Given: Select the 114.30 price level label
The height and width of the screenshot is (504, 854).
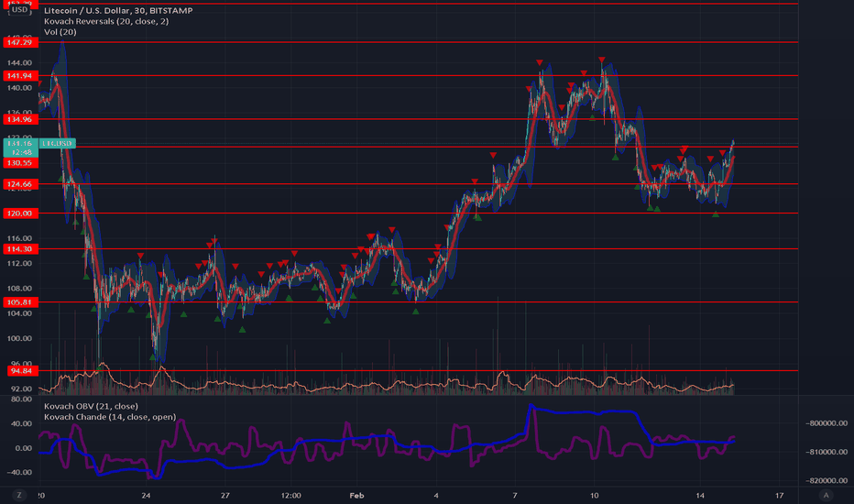Looking at the screenshot, I should coord(20,249).
